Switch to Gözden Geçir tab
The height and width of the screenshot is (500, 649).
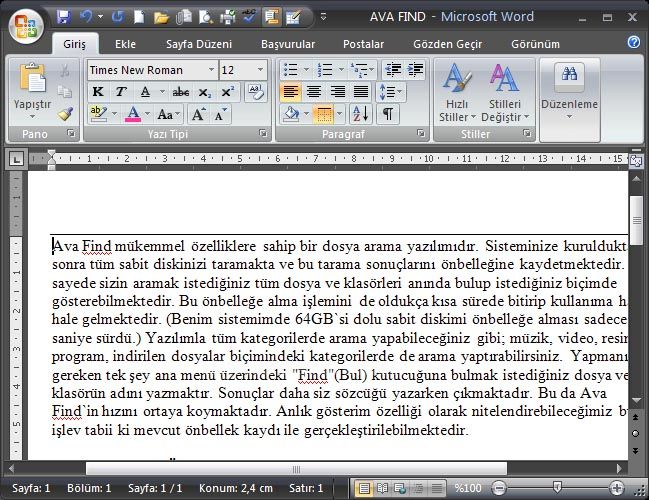[x=448, y=44]
